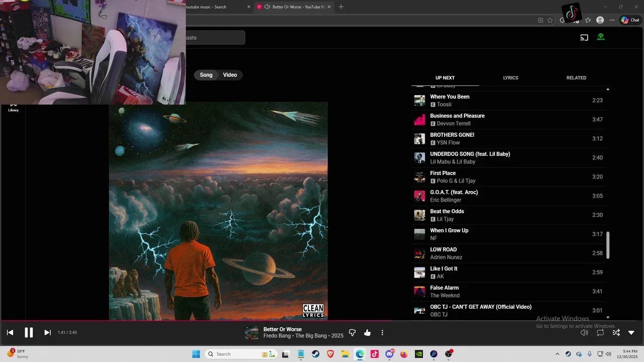644x362 pixels.
Task: Open Brave browser from the taskbar
Action: coord(330,354)
